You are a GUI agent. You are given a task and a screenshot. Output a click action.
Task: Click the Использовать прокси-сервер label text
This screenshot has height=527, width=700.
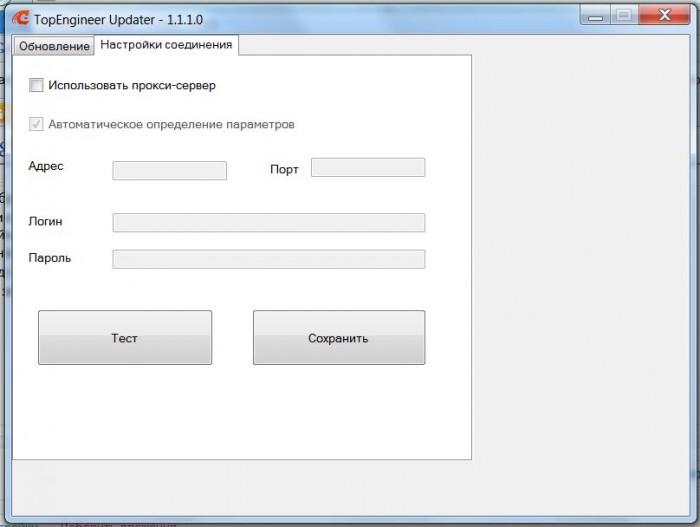coord(132,85)
